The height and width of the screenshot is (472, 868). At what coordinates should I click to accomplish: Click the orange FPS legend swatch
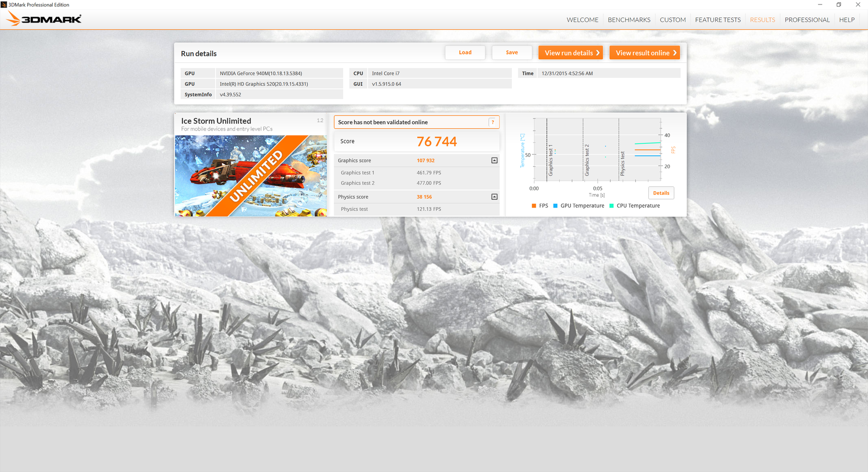[534, 206]
